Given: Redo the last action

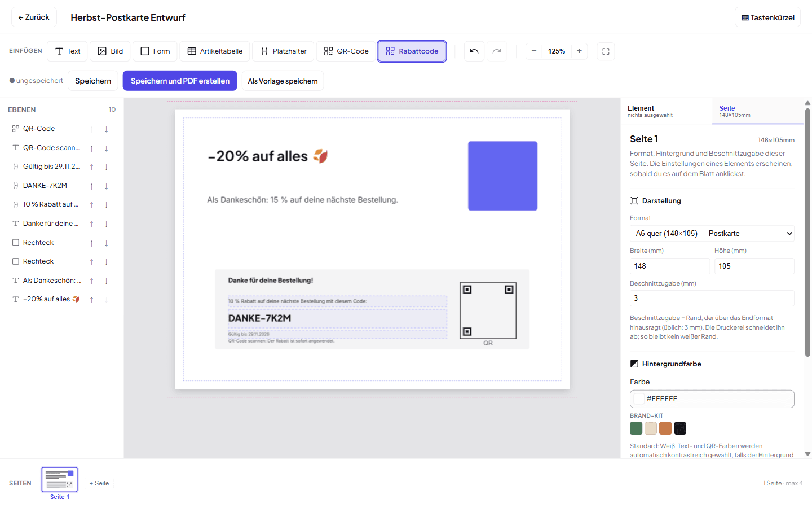Looking at the screenshot, I should [x=497, y=51].
